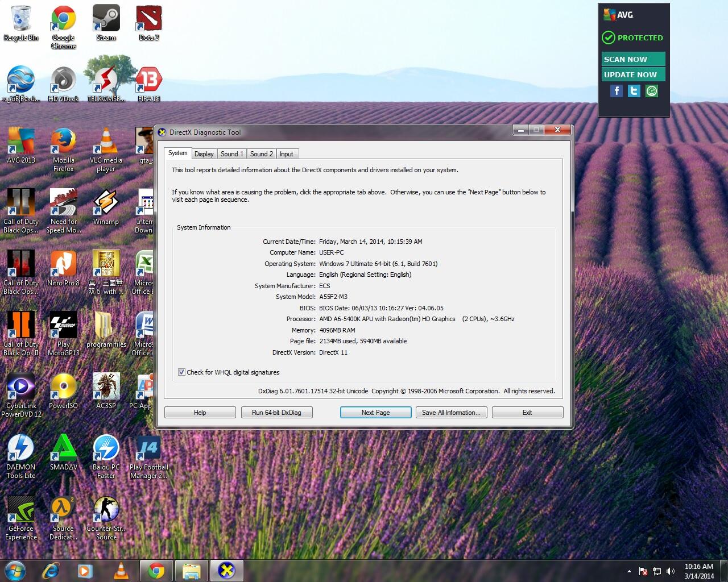Viewport: 728px width, 582px height.
Task: Select the HD VDeck desktop icon
Action: (63, 85)
